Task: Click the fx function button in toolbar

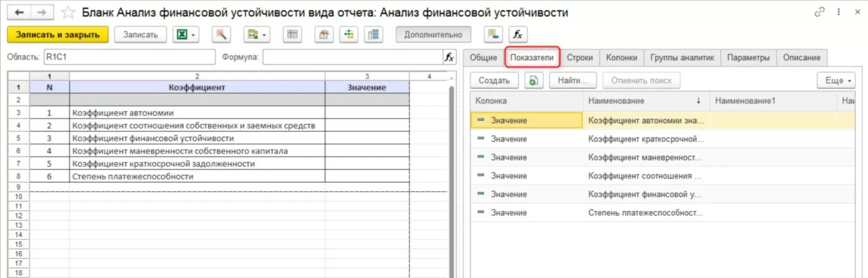Action: click(x=518, y=34)
